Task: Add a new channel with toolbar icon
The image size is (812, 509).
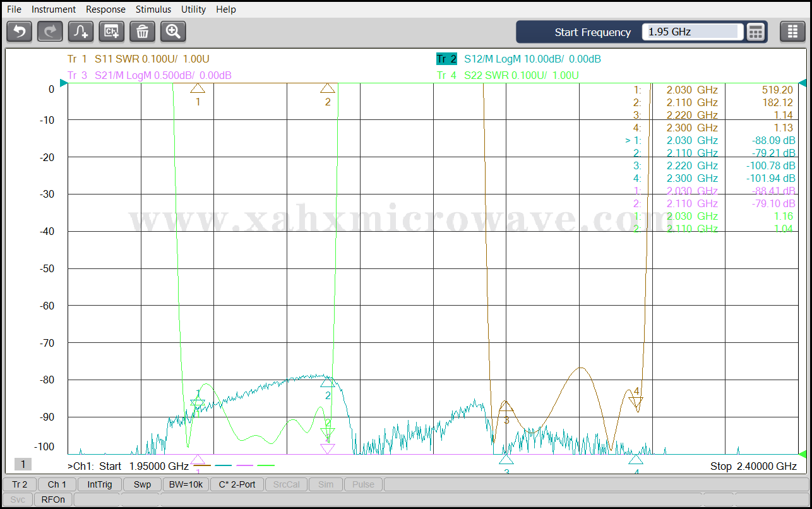Action: pyautogui.click(x=112, y=31)
